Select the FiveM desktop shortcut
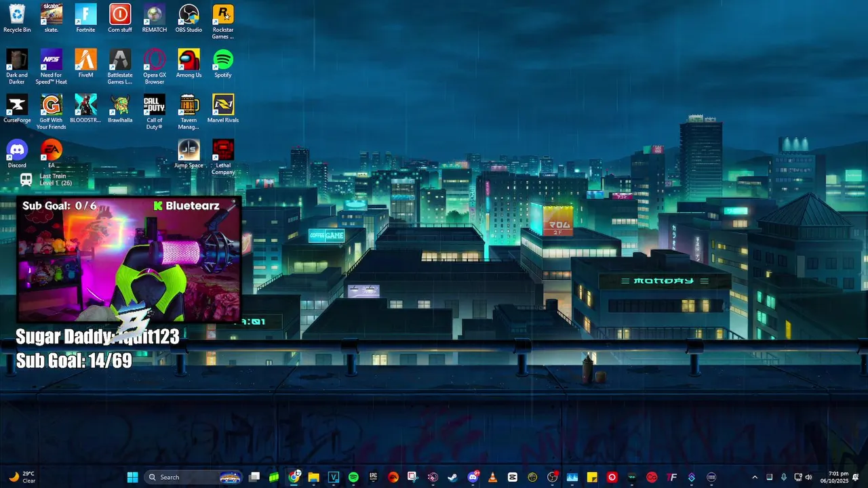This screenshot has width=868, height=488. point(85,63)
